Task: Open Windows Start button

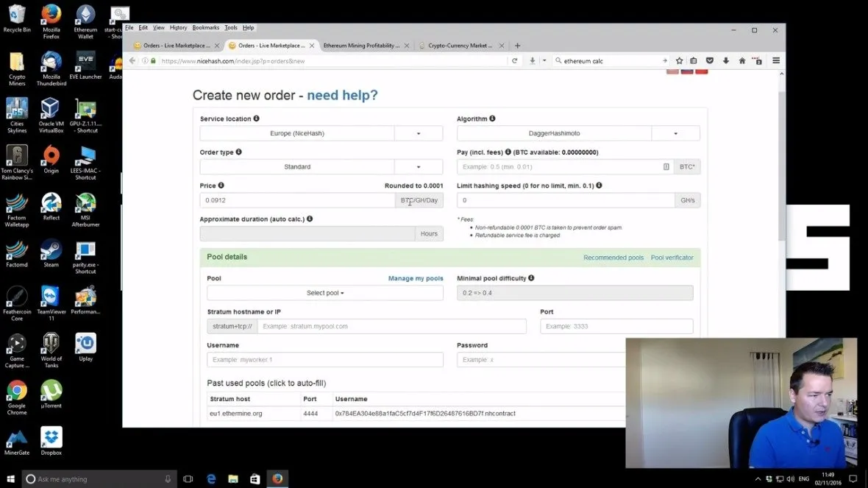Action: [10, 479]
